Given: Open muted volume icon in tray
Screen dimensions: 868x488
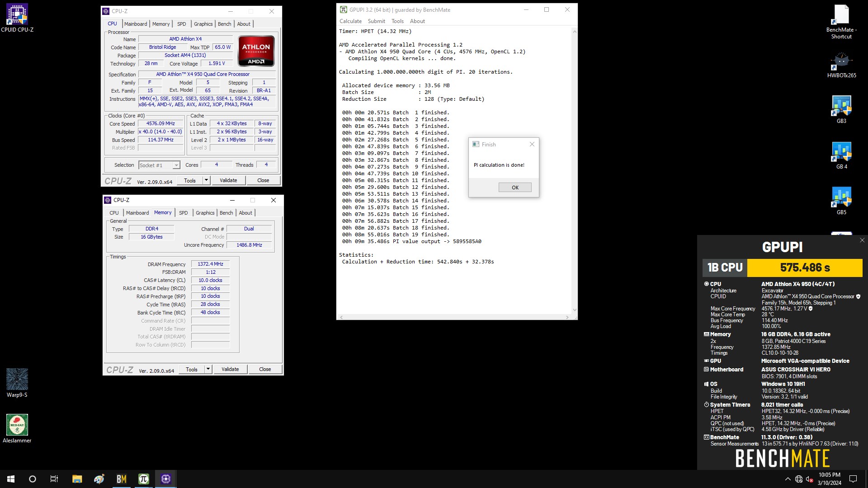Looking at the screenshot, I should [x=810, y=479].
